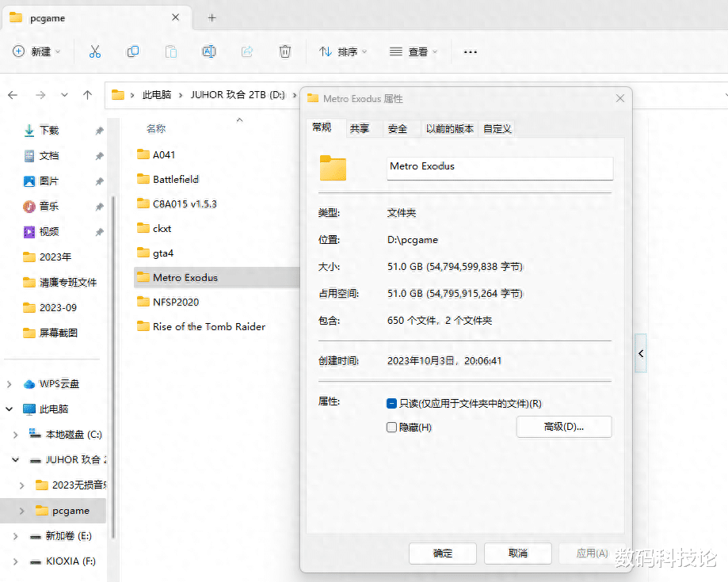Open 高级(D)... advanced attributes

[x=564, y=427]
